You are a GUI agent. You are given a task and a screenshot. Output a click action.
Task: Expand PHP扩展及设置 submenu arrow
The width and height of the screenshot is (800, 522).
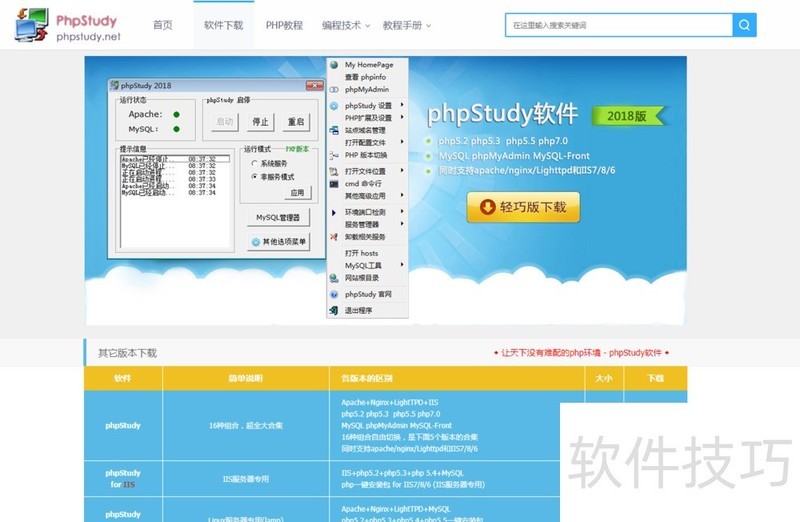(402, 117)
